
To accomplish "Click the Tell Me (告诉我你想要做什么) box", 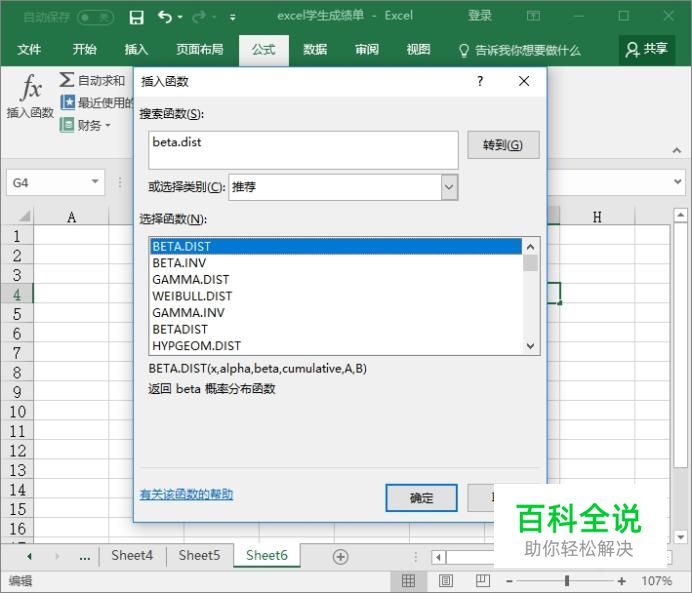I will [520, 50].
